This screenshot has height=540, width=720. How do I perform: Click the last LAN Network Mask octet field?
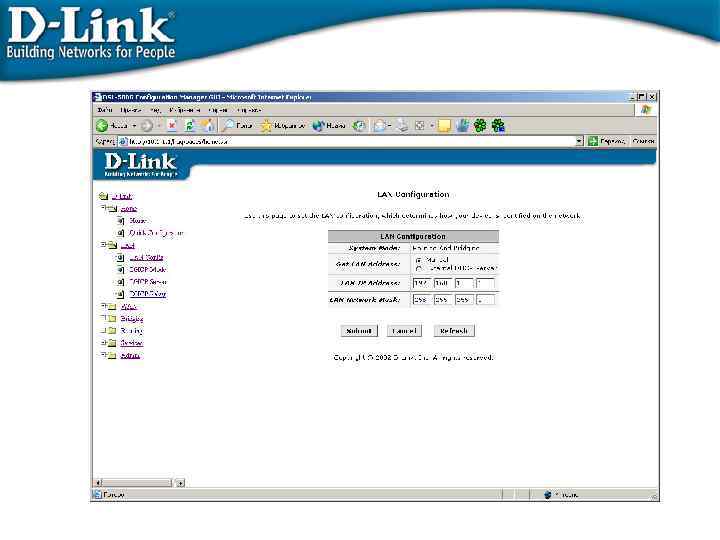click(x=485, y=300)
